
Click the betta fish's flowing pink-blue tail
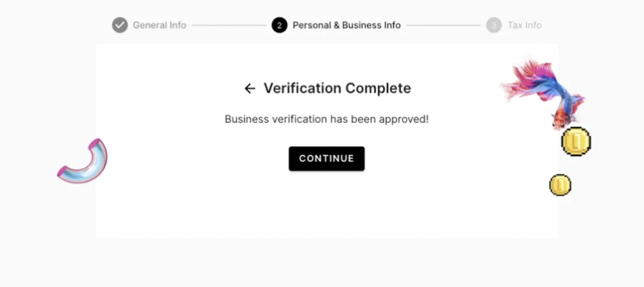(529, 81)
